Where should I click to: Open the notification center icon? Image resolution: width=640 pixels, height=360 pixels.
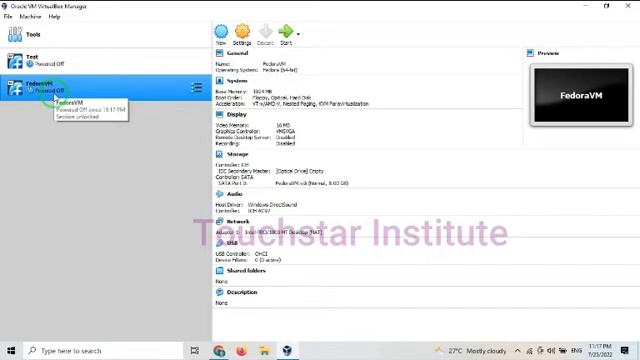click(624, 351)
